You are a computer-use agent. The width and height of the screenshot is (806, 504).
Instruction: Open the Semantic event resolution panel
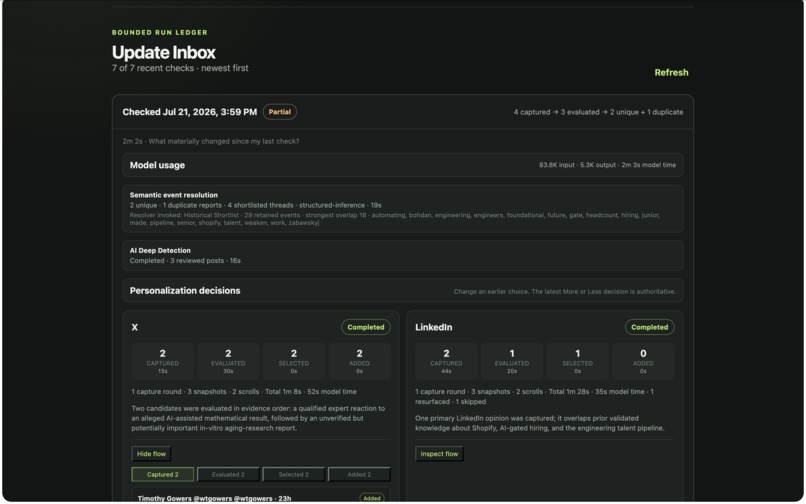[402, 209]
